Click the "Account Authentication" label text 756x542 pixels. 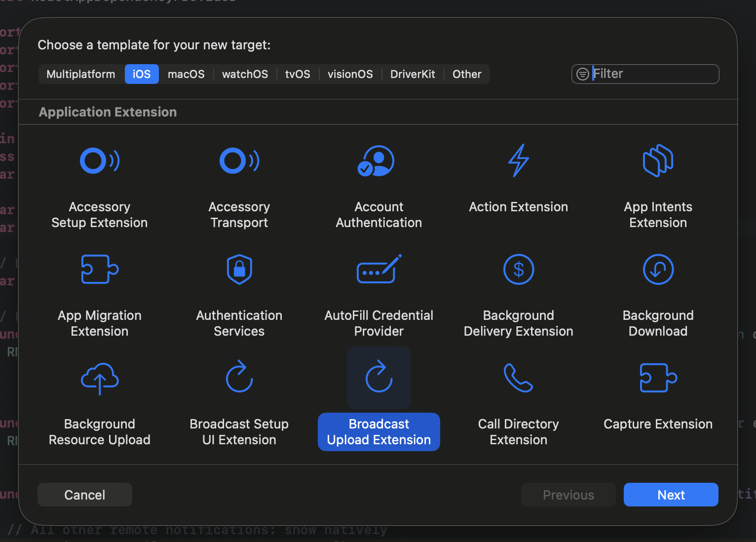(x=379, y=215)
